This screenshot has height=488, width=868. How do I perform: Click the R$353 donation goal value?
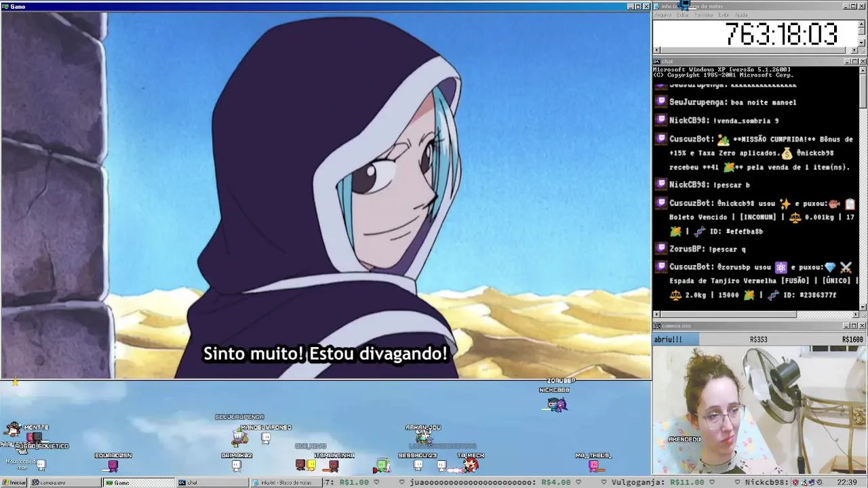pyautogui.click(x=758, y=340)
